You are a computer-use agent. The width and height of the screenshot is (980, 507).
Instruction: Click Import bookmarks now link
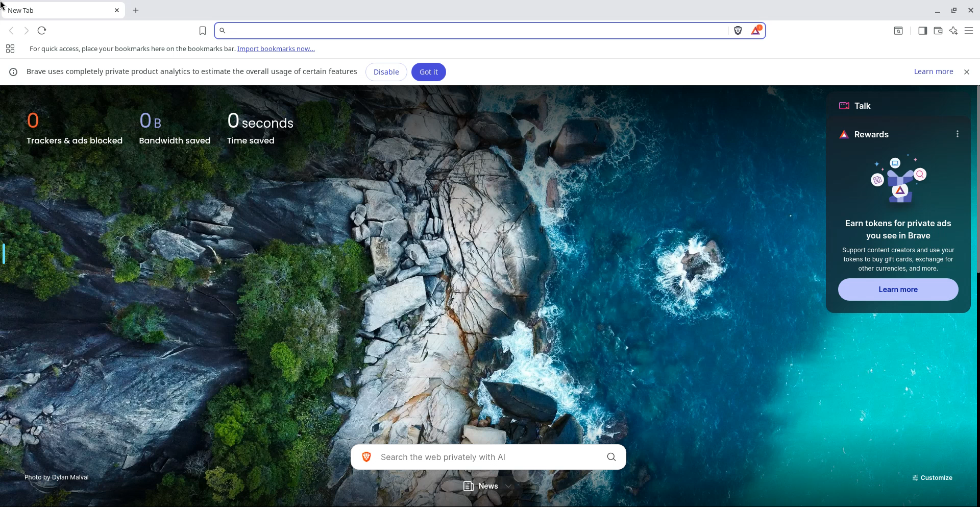[x=276, y=49]
